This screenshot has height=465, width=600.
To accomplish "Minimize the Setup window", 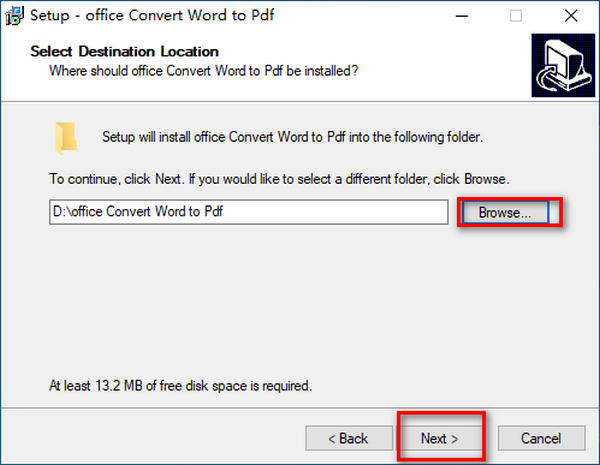I will pyautogui.click(x=467, y=16).
